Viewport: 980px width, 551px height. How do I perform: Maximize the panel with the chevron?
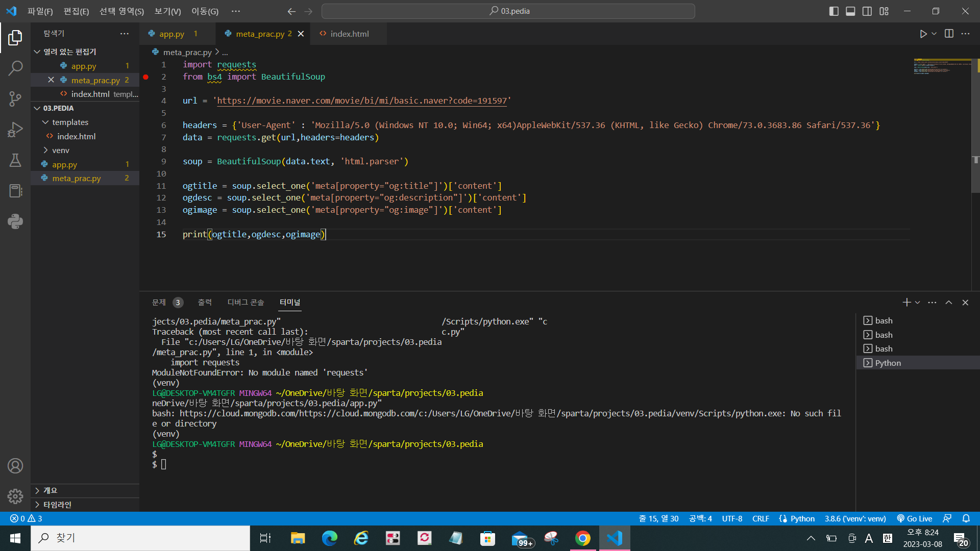[949, 303]
